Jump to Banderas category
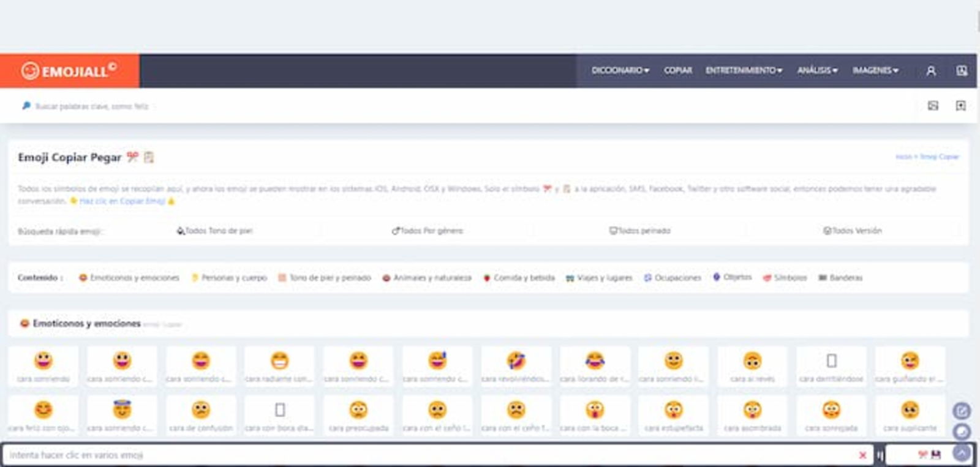 [x=840, y=278]
